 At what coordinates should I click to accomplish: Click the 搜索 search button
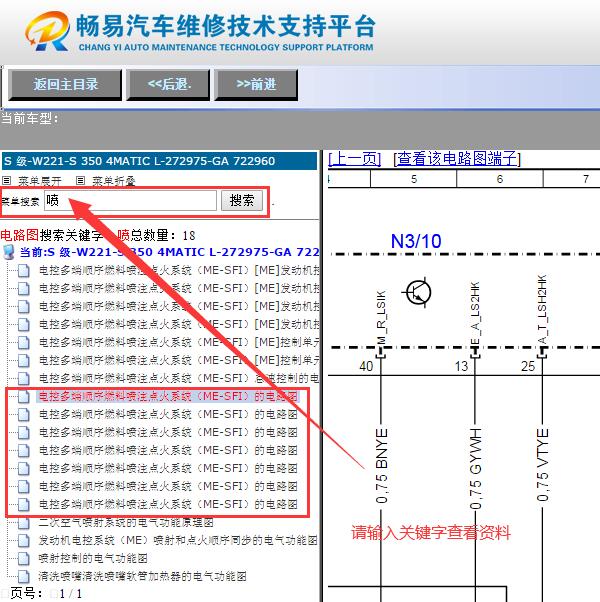pyautogui.click(x=242, y=200)
